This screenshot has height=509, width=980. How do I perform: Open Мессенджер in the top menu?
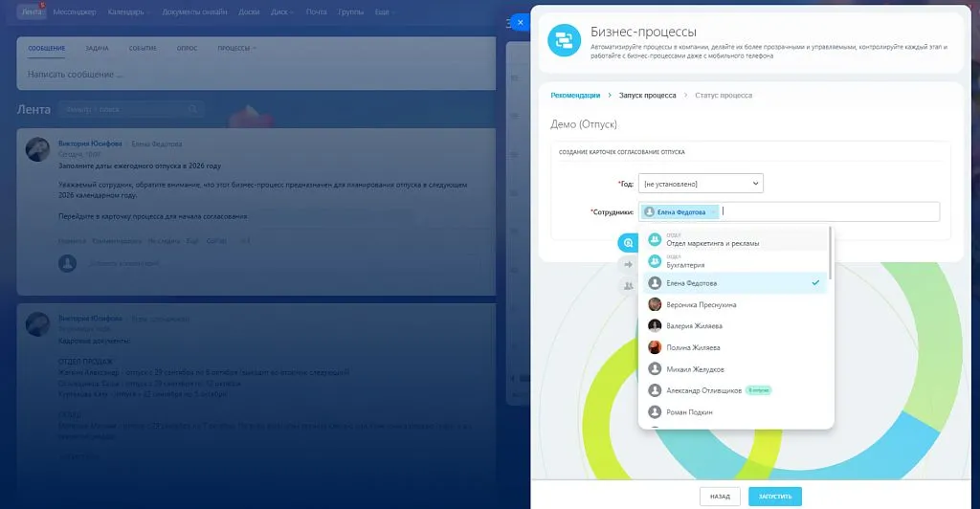point(75,11)
